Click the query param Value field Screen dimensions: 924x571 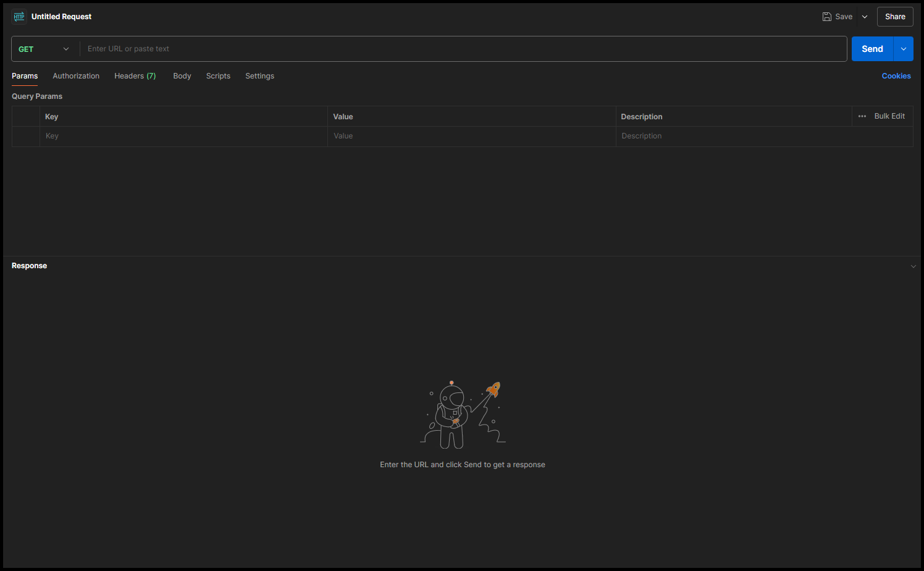click(471, 137)
